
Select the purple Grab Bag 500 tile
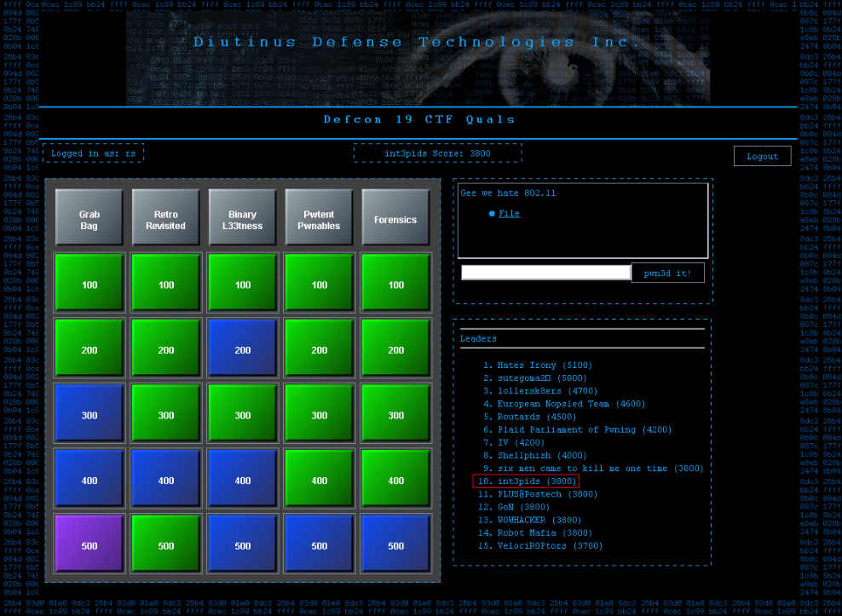[89, 544]
